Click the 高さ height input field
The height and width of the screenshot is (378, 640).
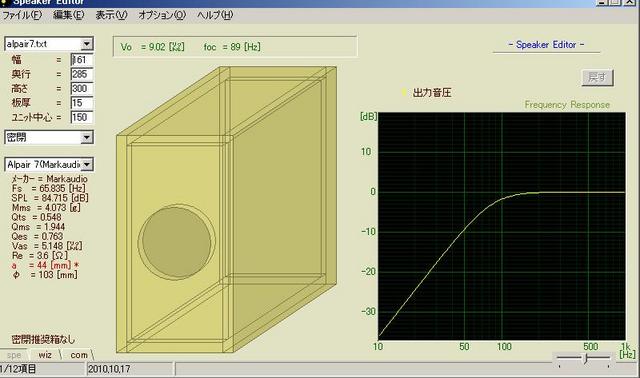tap(82, 89)
